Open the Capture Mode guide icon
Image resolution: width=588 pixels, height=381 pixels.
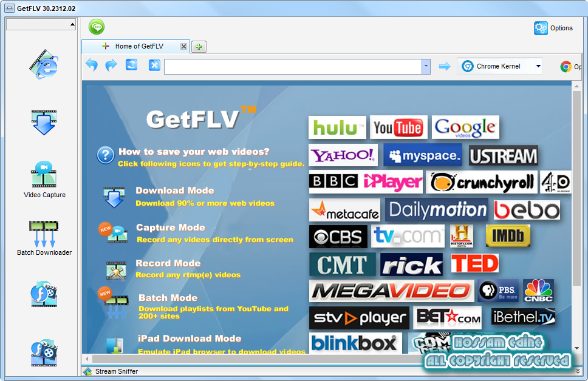pos(113,233)
